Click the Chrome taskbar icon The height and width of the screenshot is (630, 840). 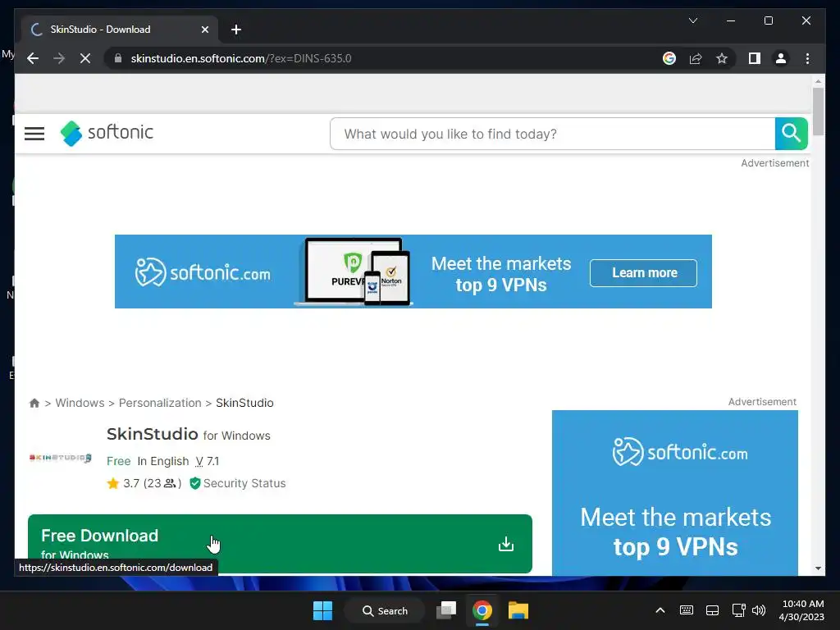482,610
